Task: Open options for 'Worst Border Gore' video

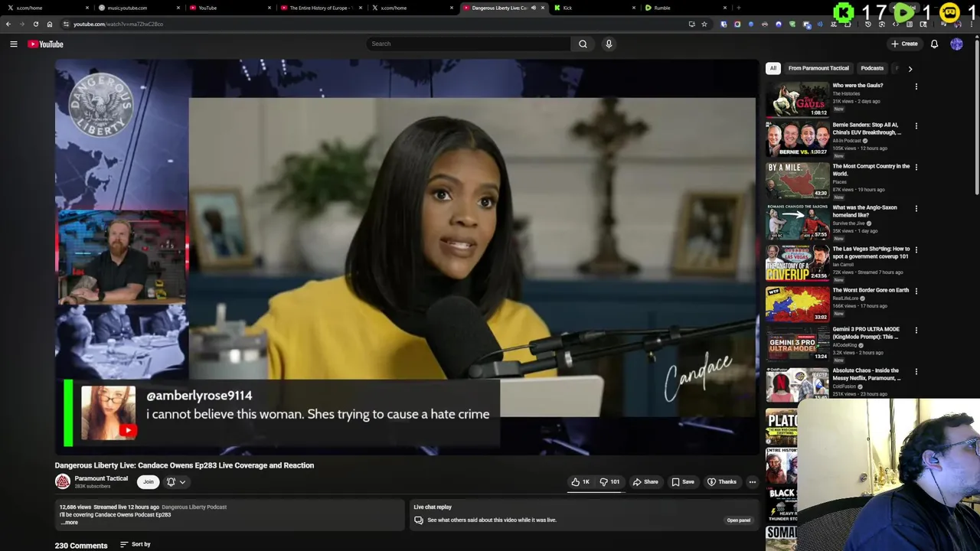Action: pos(916,291)
